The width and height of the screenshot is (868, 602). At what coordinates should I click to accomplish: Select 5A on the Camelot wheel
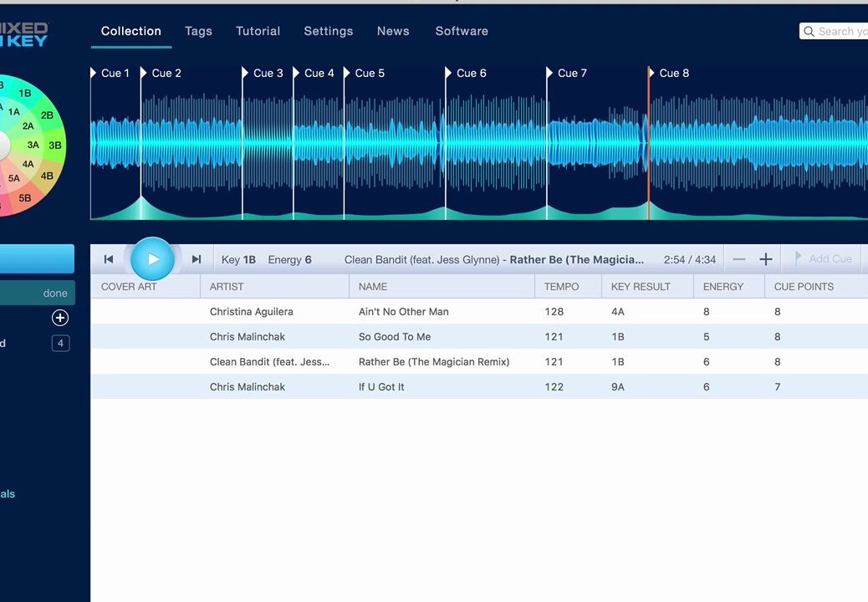14,178
